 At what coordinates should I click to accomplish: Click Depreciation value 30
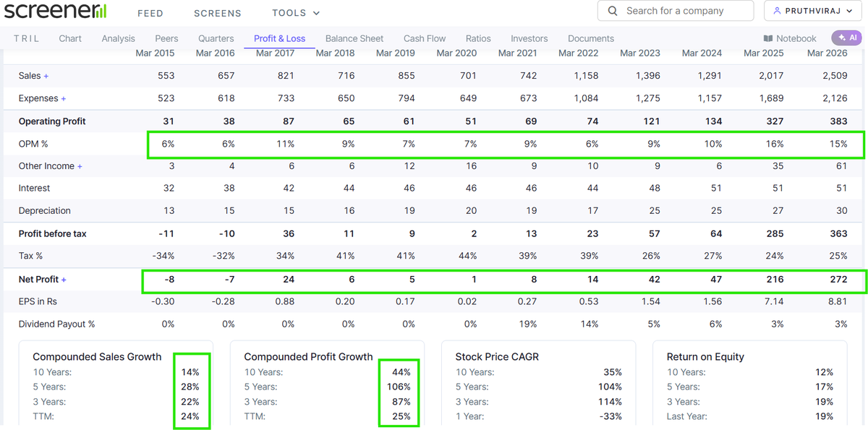click(841, 211)
